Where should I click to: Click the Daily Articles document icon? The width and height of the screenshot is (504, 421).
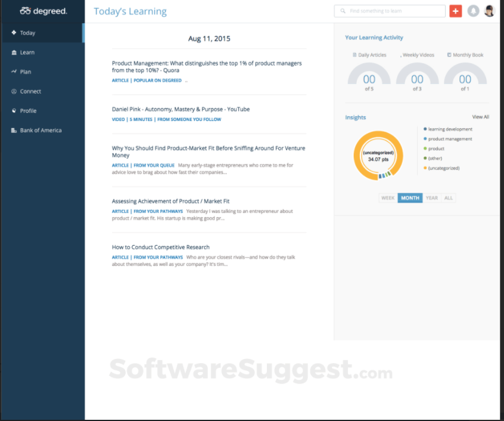pyautogui.click(x=354, y=55)
